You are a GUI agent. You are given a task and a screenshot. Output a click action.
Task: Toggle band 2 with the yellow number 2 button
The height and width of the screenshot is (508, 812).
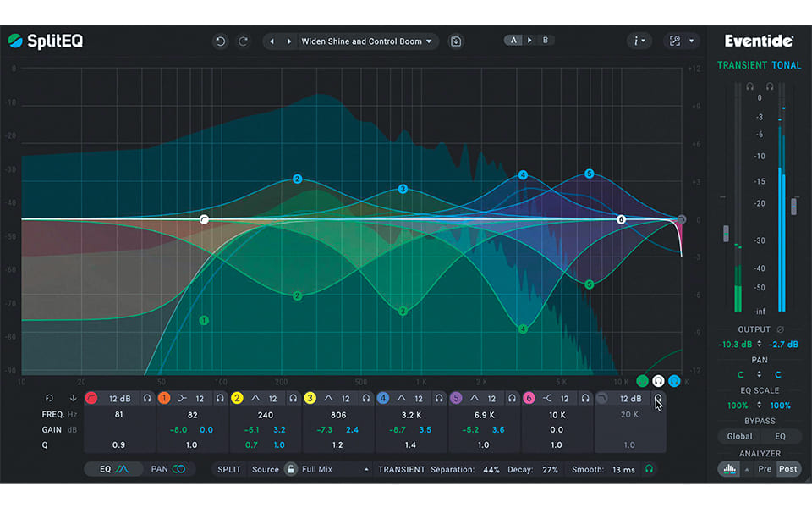point(237,398)
